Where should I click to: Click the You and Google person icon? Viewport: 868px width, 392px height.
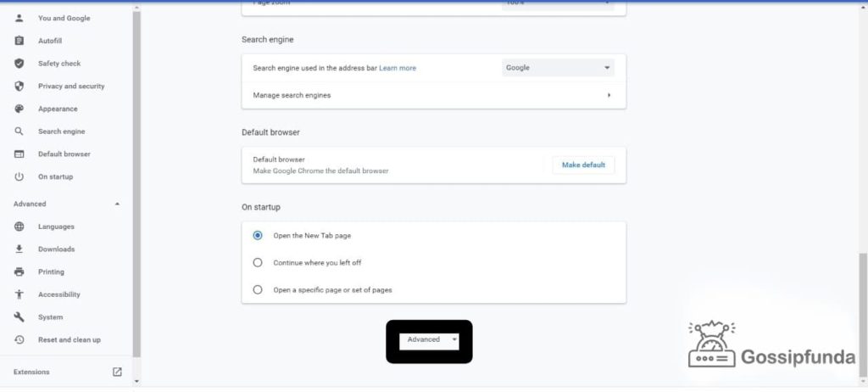click(19, 19)
